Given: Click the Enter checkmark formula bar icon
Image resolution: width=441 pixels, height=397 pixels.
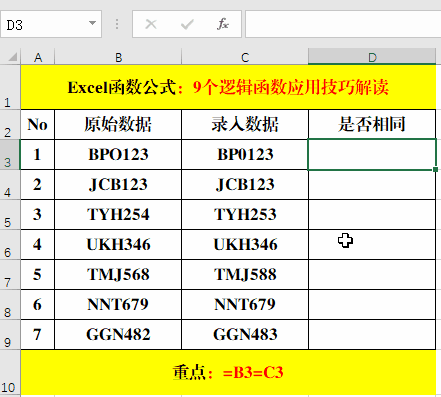Looking at the screenshot, I should click(187, 24).
